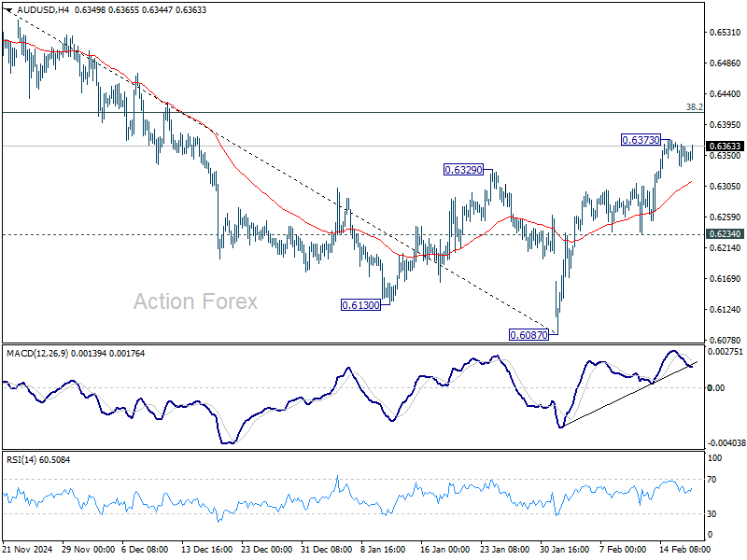The width and height of the screenshot is (747, 560).
Task: Click the MACD scale value 0.002751
Action: (726, 352)
